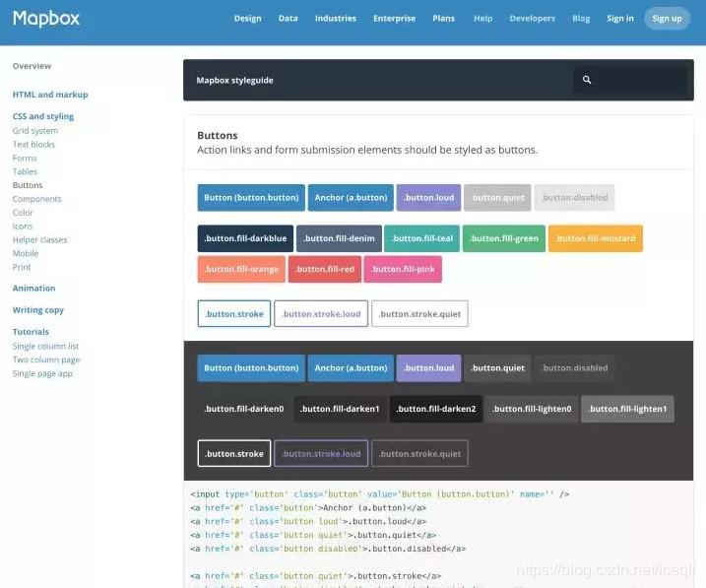Go to Icons in sidebar
This screenshot has width=706, height=588.
(x=23, y=226)
